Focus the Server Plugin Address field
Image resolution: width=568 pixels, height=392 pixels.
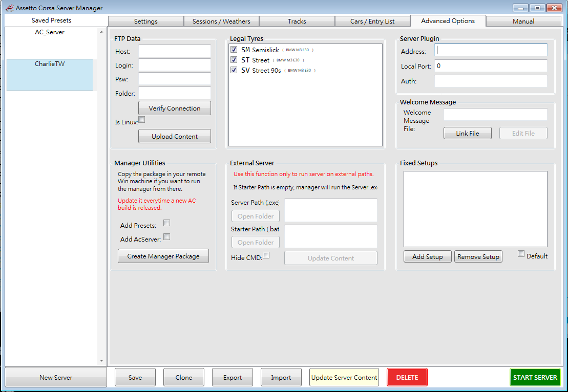tap(491, 50)
